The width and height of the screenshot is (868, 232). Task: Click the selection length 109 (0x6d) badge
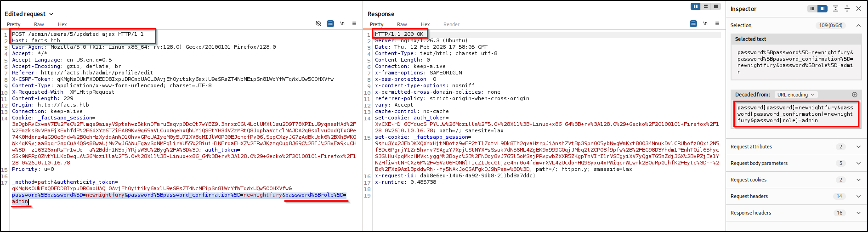[x=831, y=25]
